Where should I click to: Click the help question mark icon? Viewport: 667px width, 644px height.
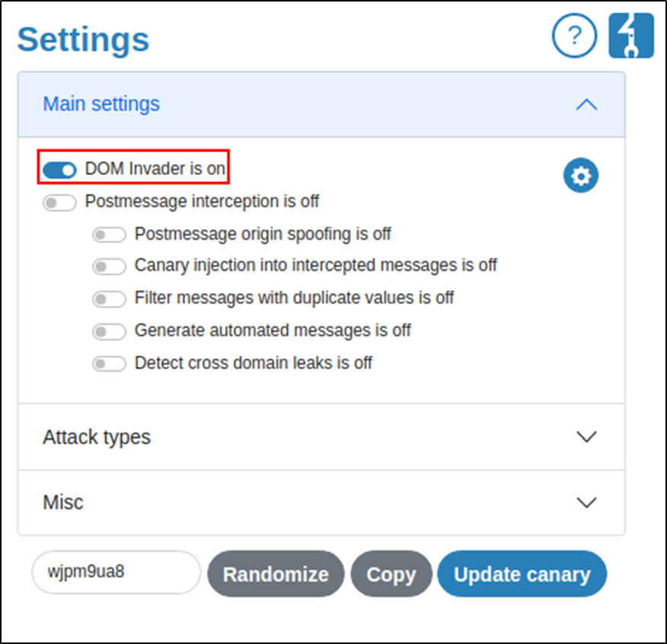click(575, 35)
